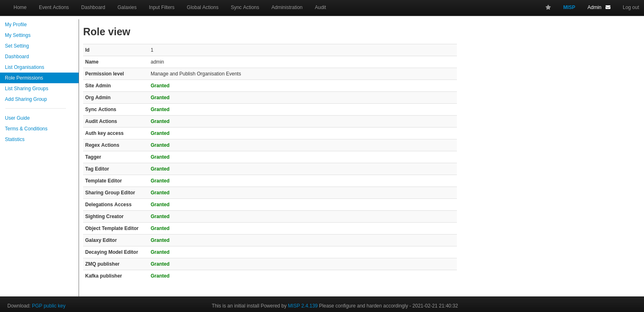Expand the Galaxies dropdown menu
Image resolution: width=644 pixels, height=312 pixels.
tap(127, 7)
